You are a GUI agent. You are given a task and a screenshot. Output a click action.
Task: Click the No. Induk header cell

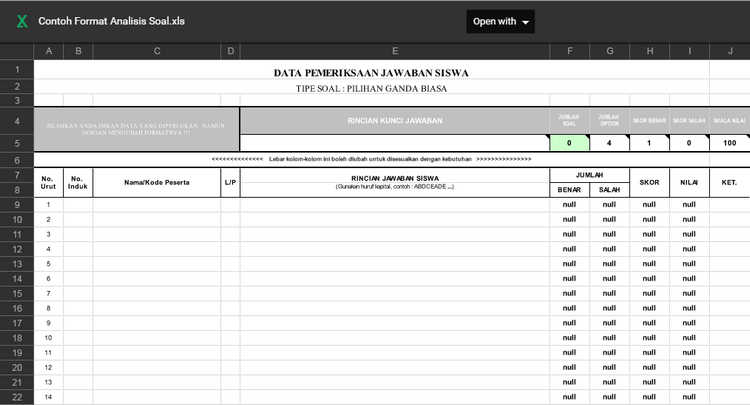78,183
